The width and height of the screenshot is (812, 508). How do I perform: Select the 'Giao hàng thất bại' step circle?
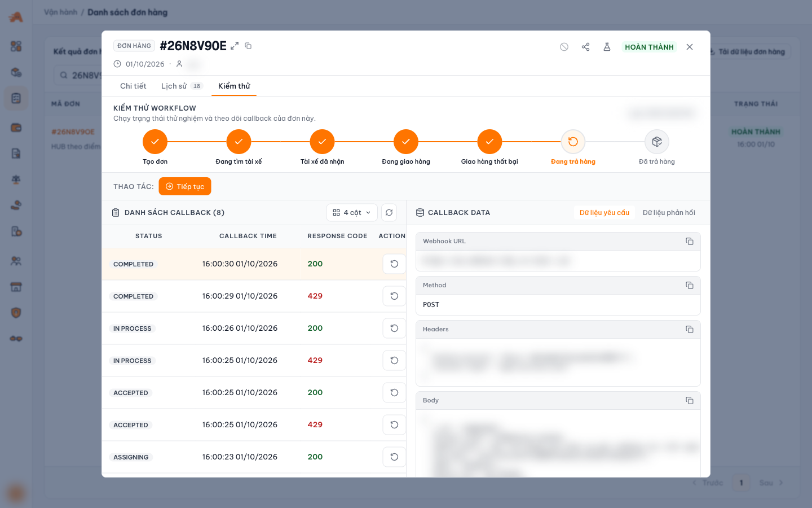(489, 142)
